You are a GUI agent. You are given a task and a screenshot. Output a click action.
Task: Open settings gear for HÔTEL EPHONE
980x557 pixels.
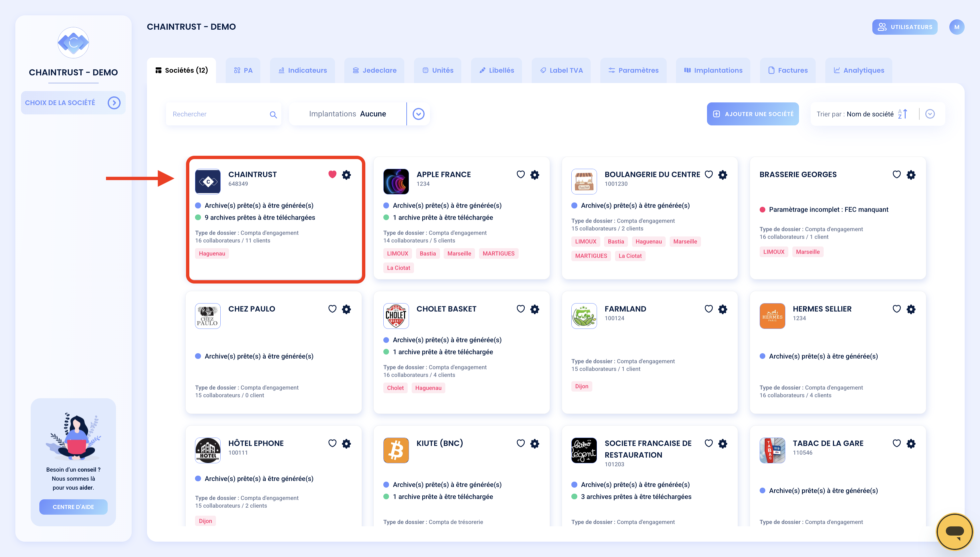click(346, 443)
